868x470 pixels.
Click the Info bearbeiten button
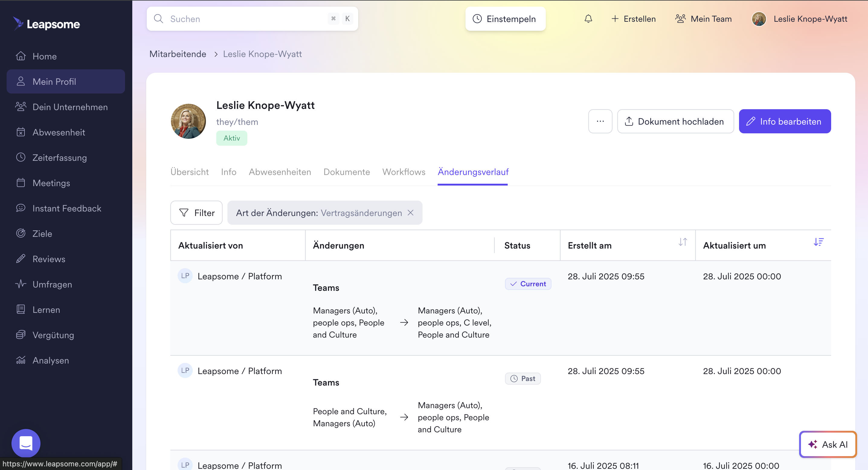click(x=785, y=121)
